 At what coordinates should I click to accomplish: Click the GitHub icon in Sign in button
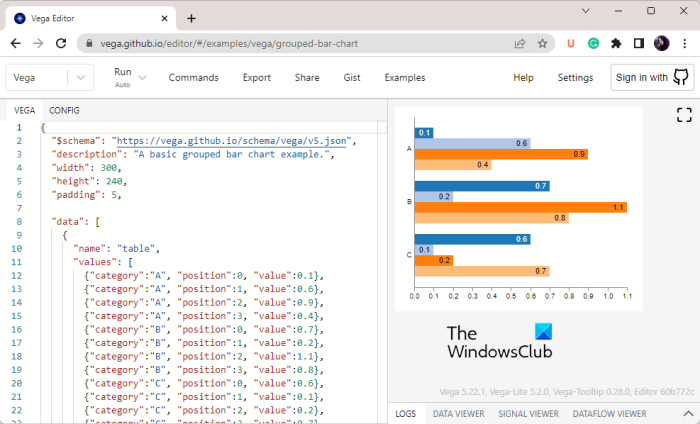click(x=681, y=77)
